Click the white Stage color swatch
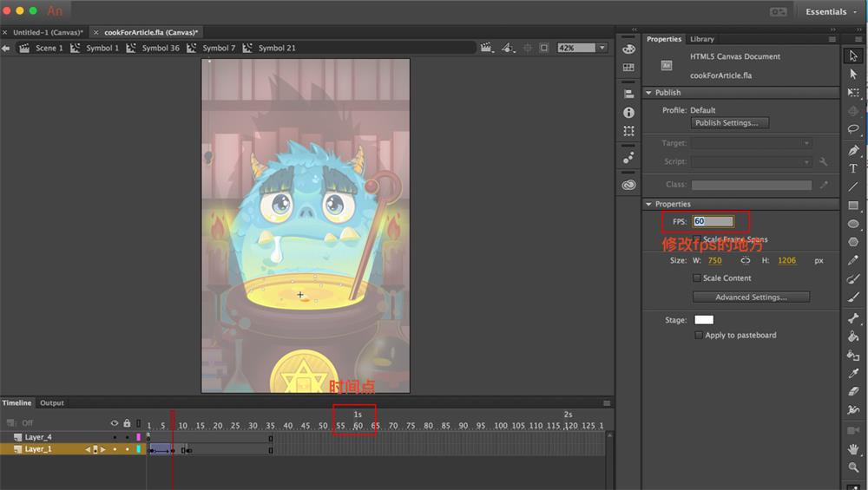868x490 pixels. tap(703, 320)
